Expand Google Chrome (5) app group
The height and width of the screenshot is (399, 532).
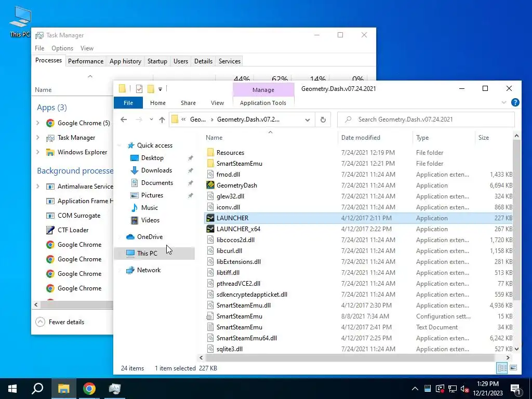(38, 123)
